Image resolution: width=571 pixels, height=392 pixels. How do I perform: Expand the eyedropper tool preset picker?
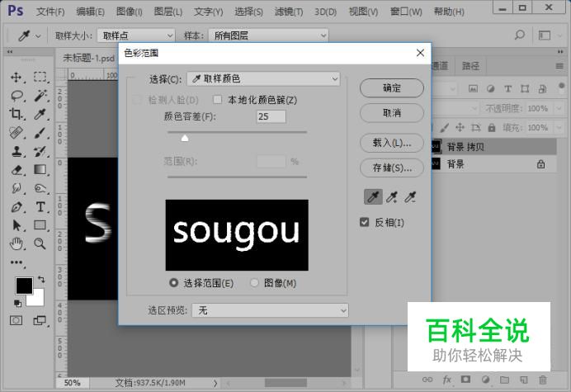38,35
